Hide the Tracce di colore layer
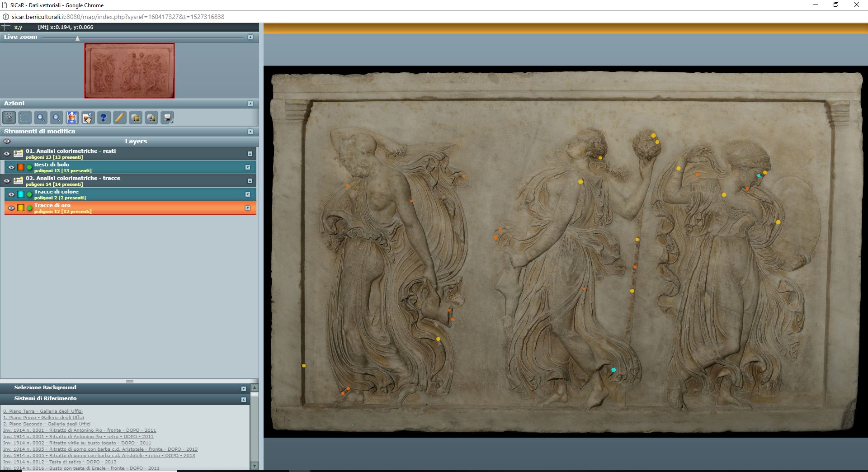Viewport: 868px width, 472px height. coord(11,194)
